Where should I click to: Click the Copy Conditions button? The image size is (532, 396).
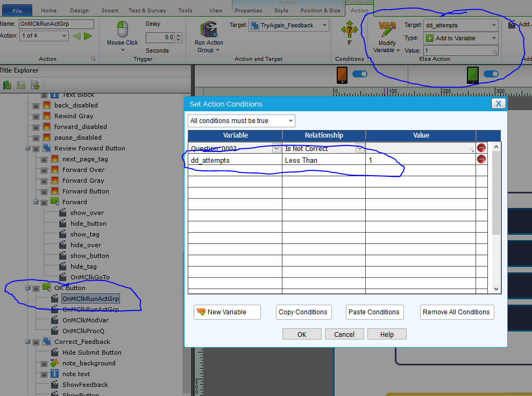coord(303,312)
